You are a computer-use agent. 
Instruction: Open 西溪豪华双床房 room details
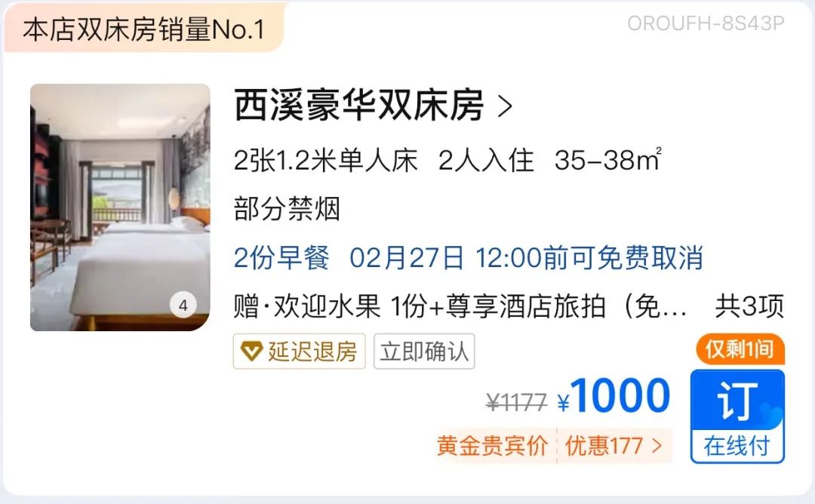click(x=359, y=106)
